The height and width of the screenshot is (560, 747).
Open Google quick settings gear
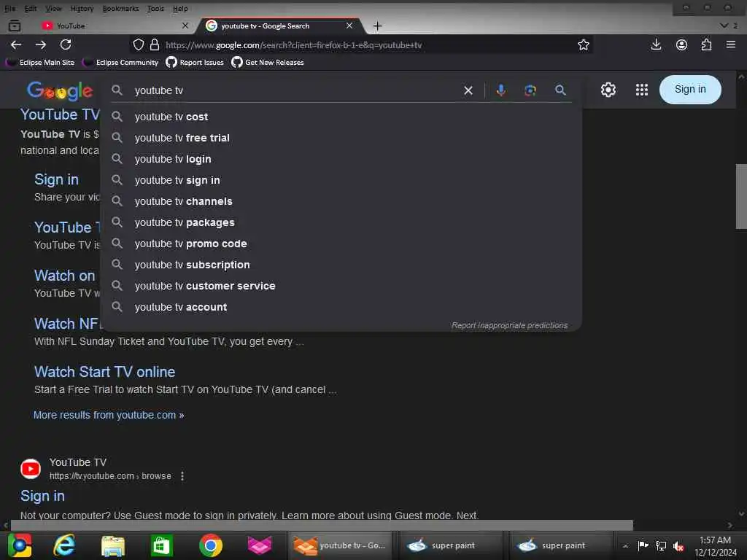[x=608, y=90]
